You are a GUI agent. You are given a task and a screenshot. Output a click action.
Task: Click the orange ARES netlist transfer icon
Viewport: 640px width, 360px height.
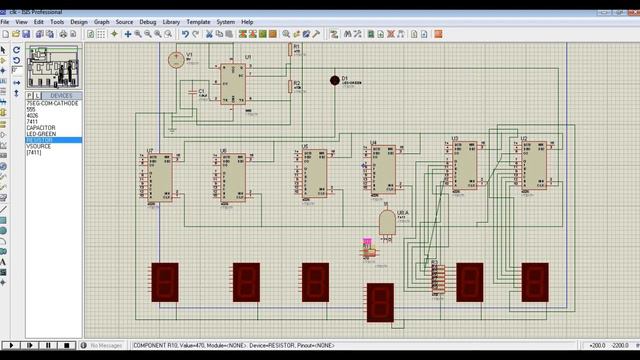438,34
